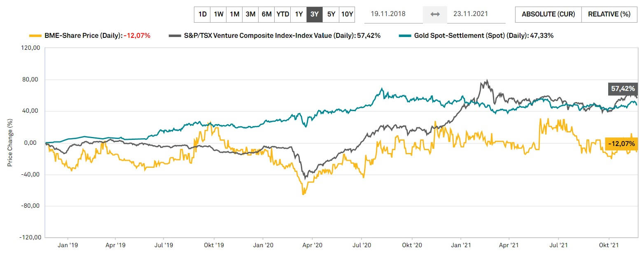Click the active 3Y range button
The image size is (644, 255).
click(315, 14)
